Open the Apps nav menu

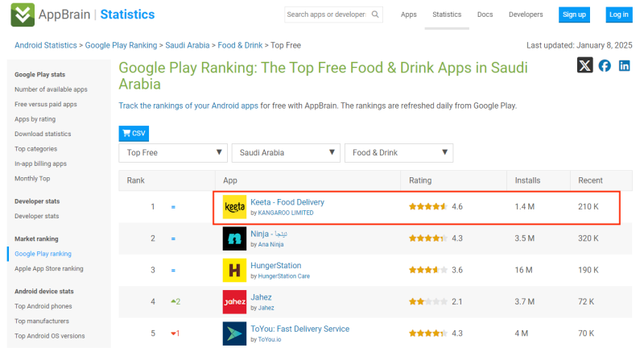409,14
